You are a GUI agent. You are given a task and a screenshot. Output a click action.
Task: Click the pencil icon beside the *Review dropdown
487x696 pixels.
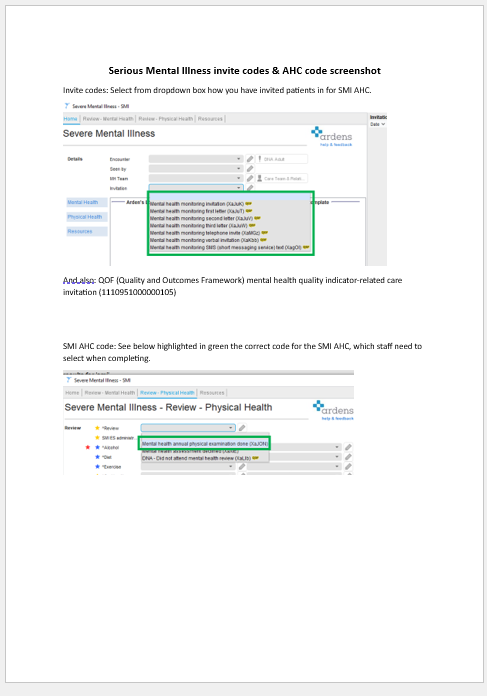coord(242,428)
